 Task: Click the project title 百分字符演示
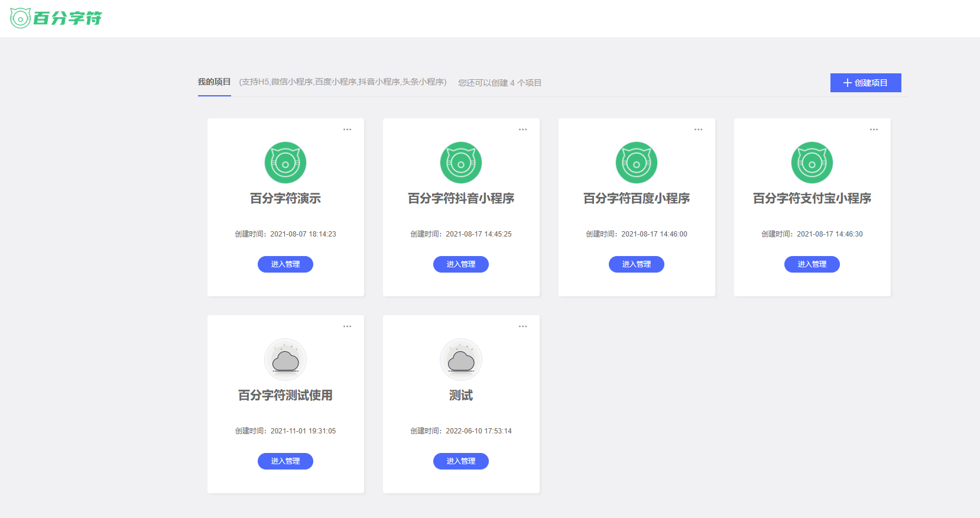coord(285,199)
